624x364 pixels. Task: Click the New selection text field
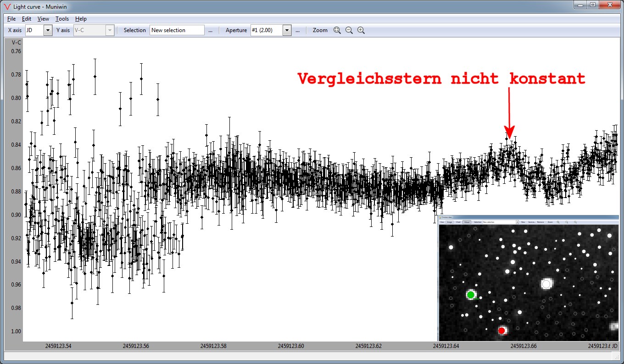click(x=177, y=30)
